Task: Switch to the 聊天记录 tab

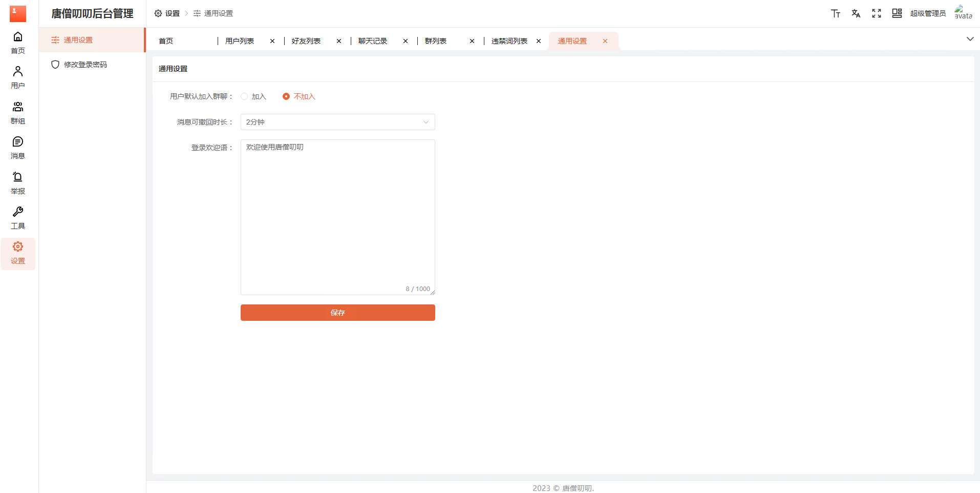Action: tap(373, 41)
